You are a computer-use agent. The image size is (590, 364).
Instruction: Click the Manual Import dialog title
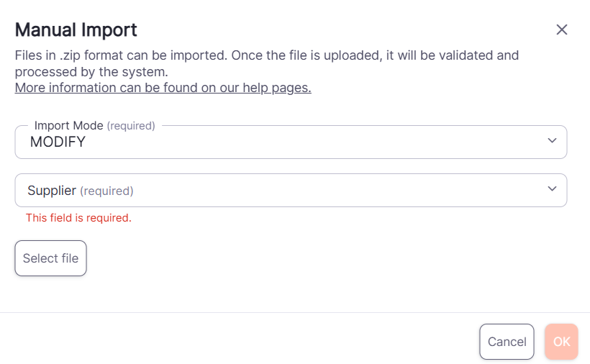click(x=76, y=29)
